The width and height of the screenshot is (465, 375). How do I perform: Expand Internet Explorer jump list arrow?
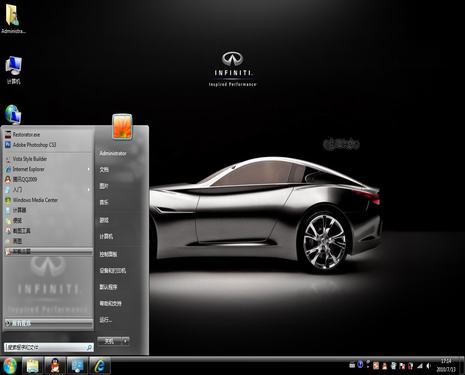(x=89, y=169)
